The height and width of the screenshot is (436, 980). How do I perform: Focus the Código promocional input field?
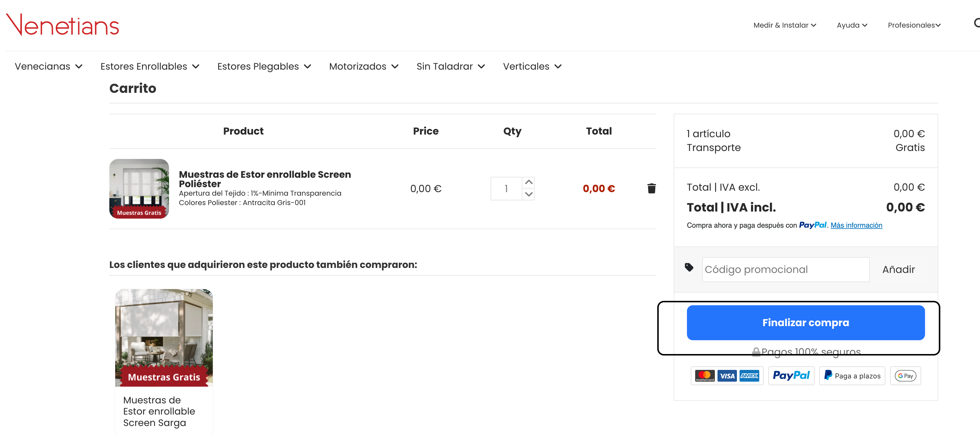point(786,269)
